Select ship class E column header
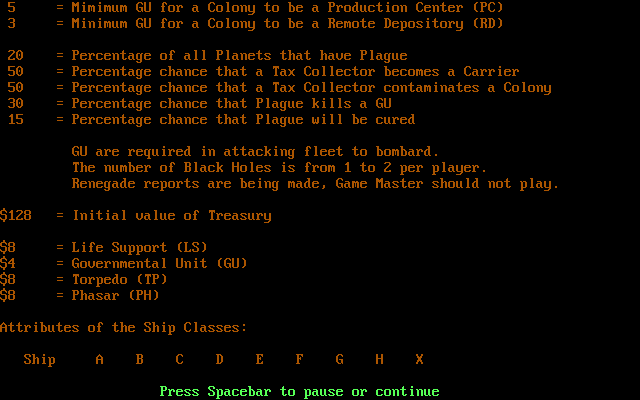 (260, 359)
